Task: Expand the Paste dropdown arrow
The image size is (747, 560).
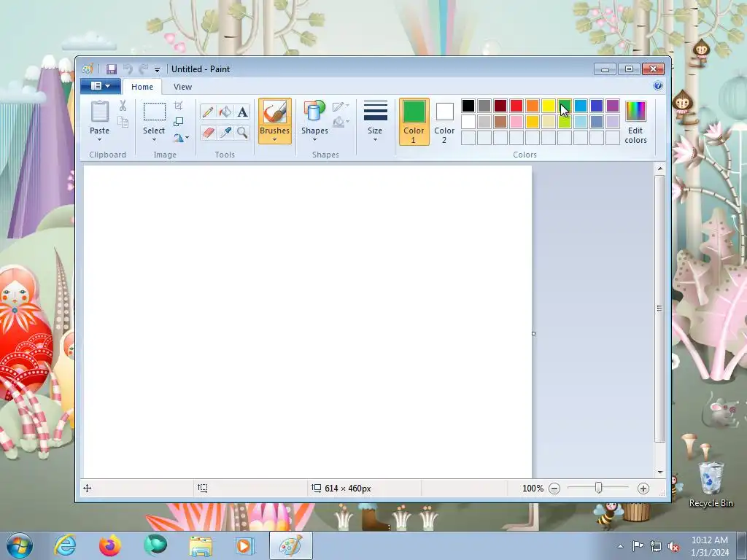Action: [99, 139]
